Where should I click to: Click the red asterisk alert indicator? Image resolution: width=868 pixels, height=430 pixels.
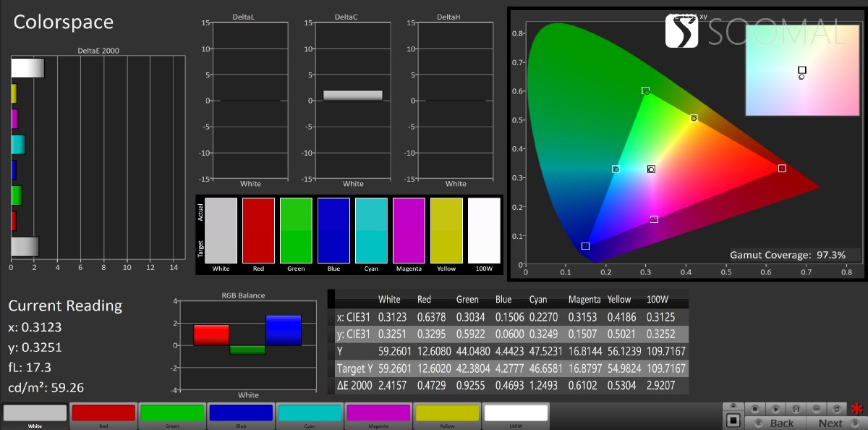pos(857,408)
